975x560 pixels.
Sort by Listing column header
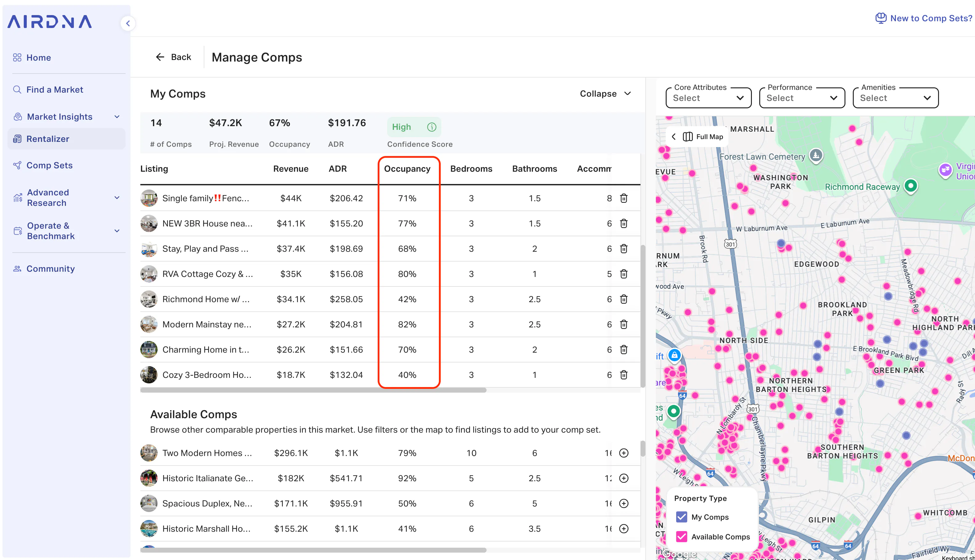[154, 169]
